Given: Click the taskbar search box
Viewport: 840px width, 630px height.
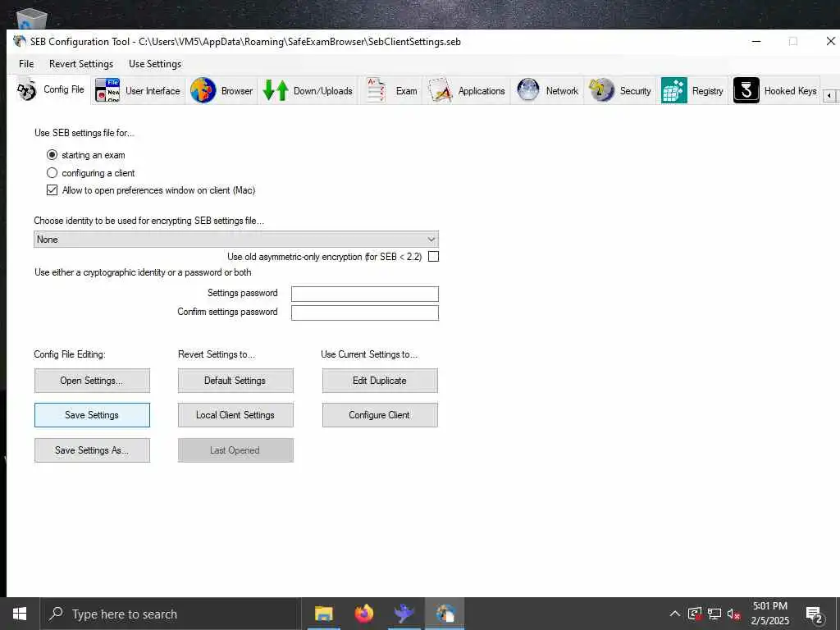Looking at the screenshot, I should point(171,614).
